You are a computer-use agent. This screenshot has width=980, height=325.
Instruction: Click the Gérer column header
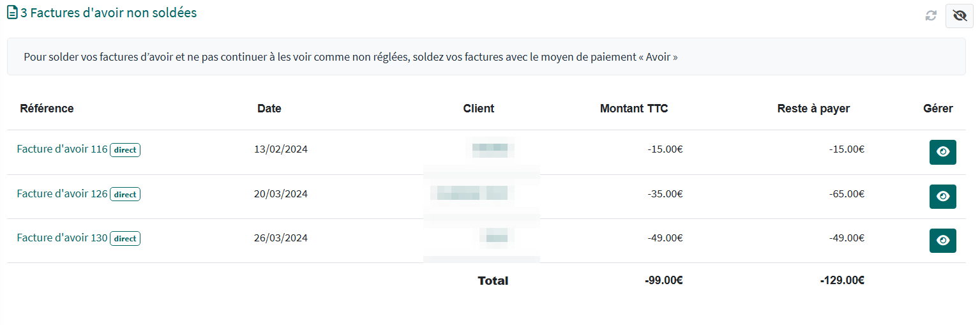(x=937, y=109)
